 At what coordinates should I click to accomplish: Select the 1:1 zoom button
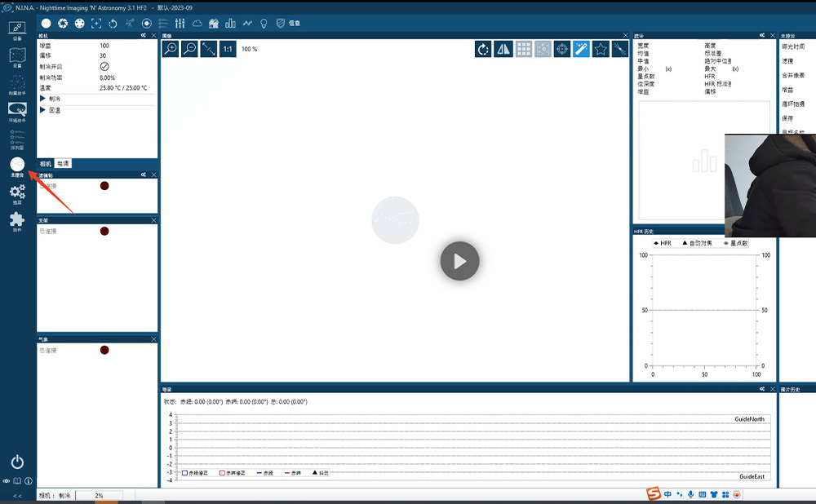(228, 49)
